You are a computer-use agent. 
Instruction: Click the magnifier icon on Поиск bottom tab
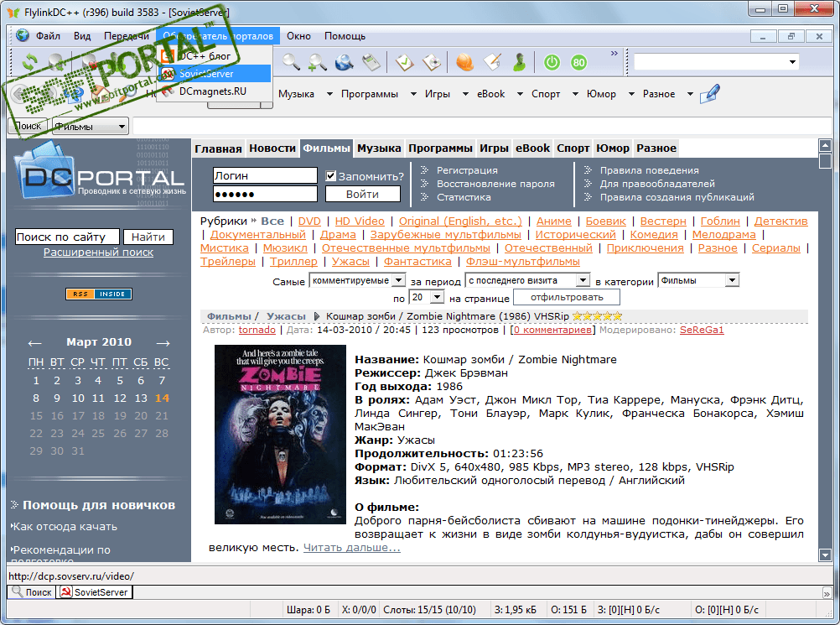[17, 591]
